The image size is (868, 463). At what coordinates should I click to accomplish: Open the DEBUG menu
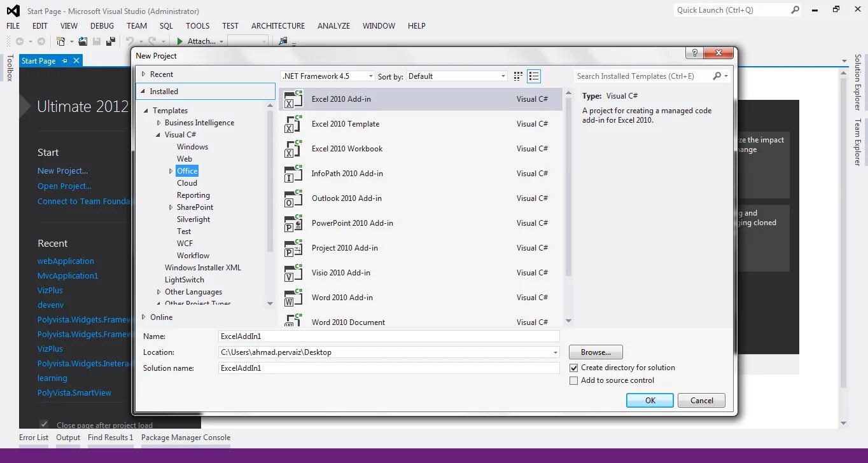click(x=102, y=26)
